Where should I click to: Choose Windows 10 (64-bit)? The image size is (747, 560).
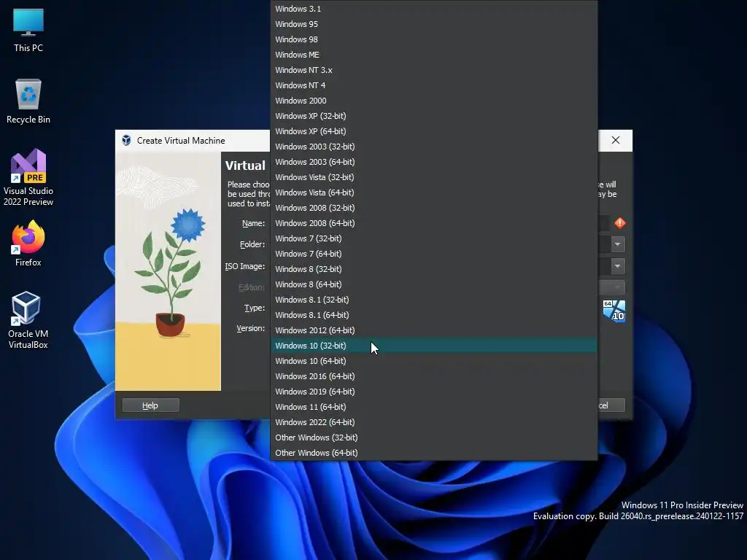tap(434, 361)
